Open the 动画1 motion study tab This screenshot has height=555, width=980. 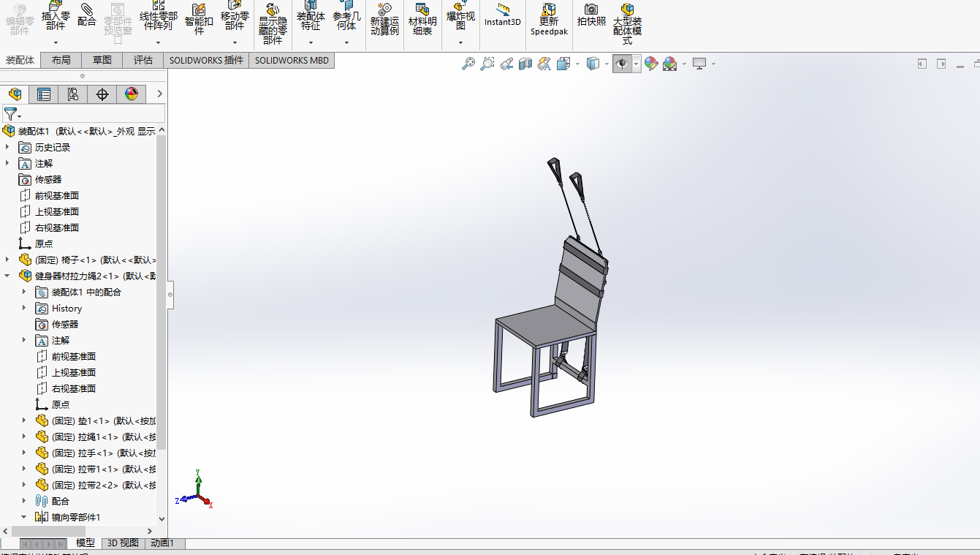coord(162,543)
